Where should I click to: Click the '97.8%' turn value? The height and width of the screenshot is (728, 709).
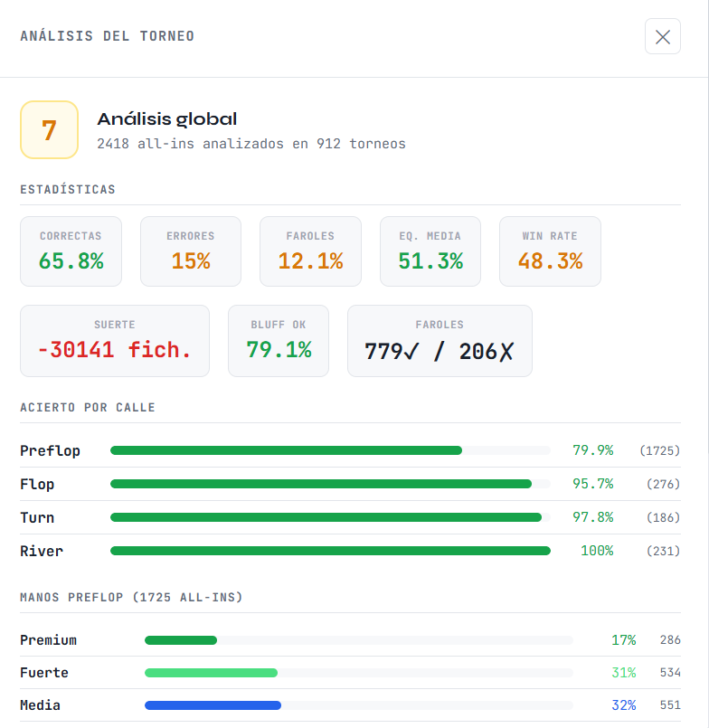click(593, 517)
